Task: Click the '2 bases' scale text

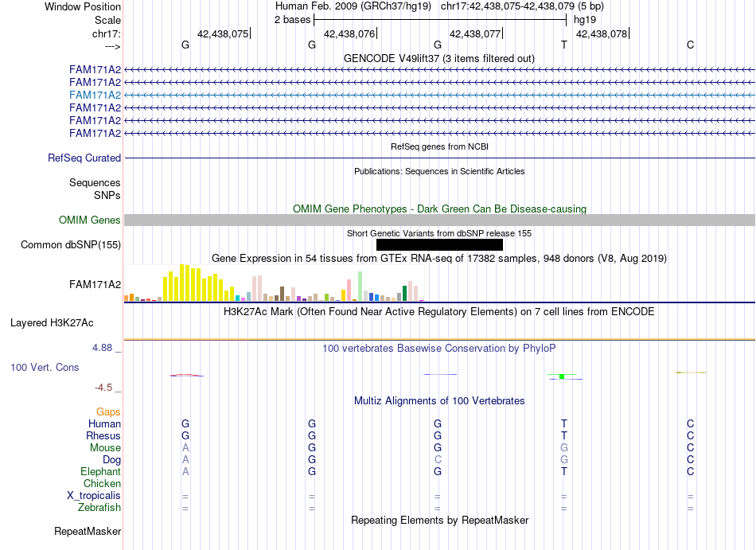Action: (x=293, y=20)
